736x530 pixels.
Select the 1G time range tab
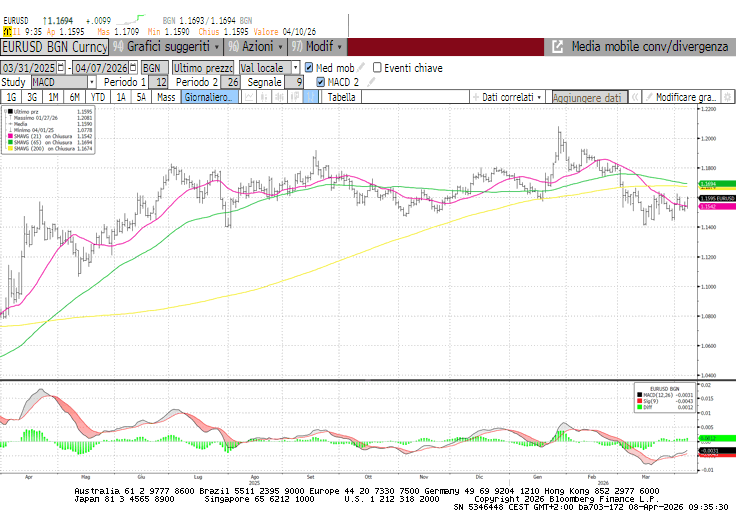click(x=11, y=97)
